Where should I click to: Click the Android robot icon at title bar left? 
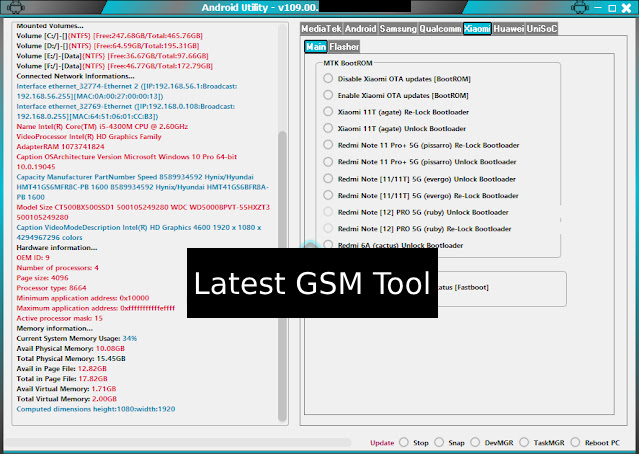point(15,7)
